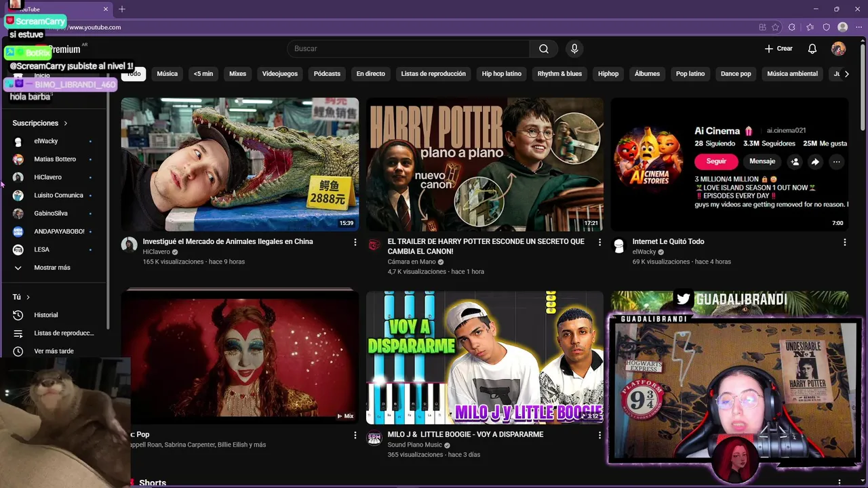Viewport: 868px width, 488px height.
Task: Select the Hip hop latino chip
Action: (x=502, y=74)
